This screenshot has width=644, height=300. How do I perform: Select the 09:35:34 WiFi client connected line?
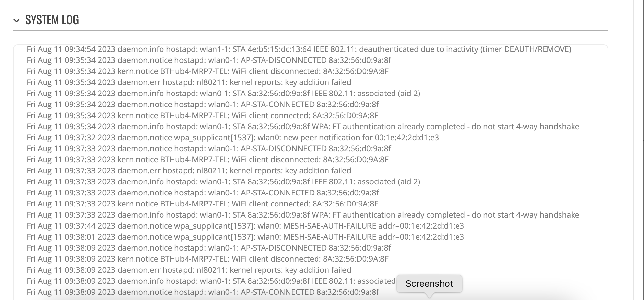click(x=202, y=116)
